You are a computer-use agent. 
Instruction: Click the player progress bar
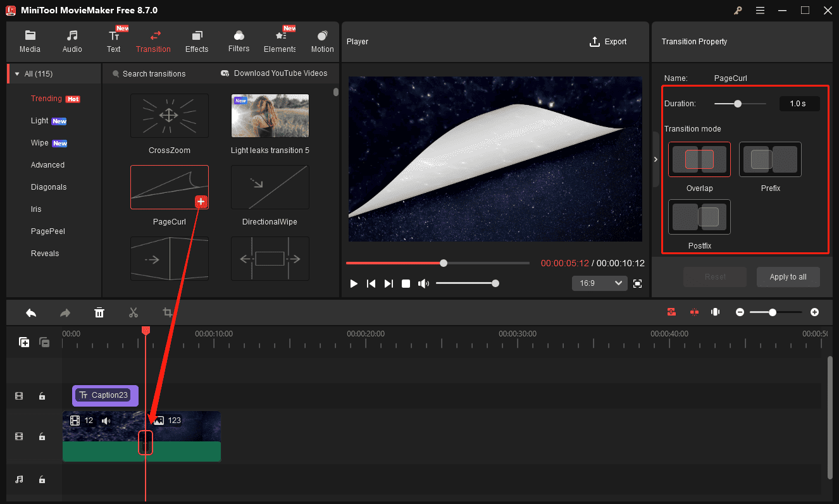[x=438, y=263]
